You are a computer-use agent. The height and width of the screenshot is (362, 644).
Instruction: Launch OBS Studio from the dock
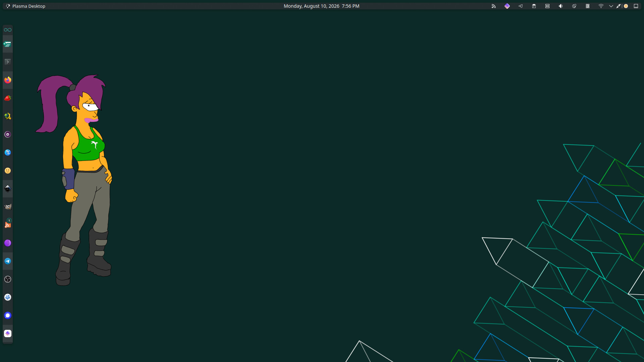click(x=8, y=279)
